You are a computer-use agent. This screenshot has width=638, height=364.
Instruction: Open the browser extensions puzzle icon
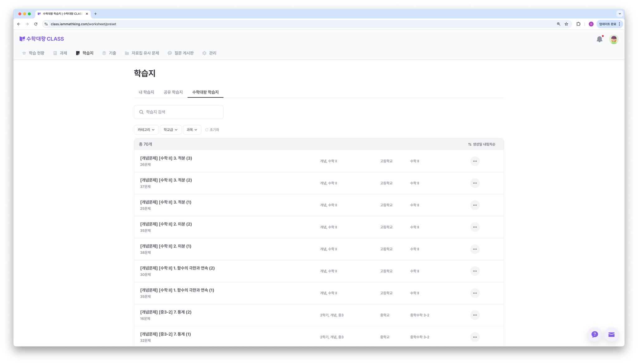pos(578,24)
